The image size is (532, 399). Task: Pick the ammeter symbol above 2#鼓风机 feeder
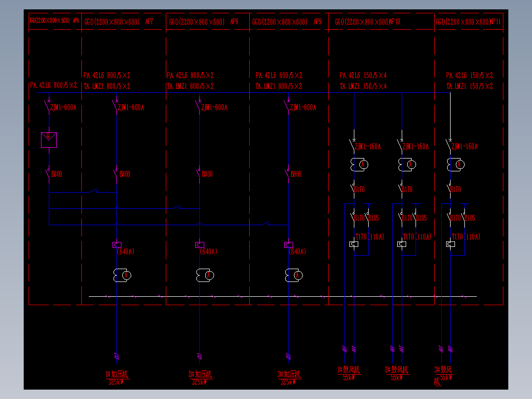(407, 165)
